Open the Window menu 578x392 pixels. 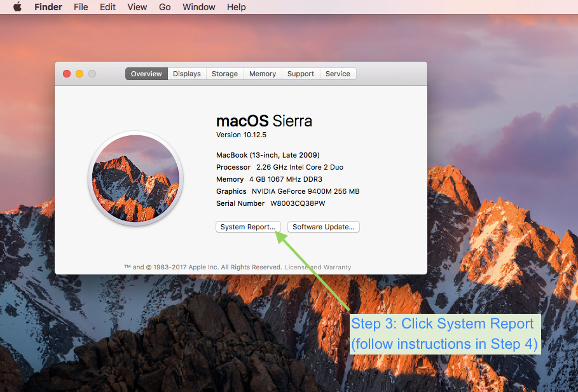(198, 7)
